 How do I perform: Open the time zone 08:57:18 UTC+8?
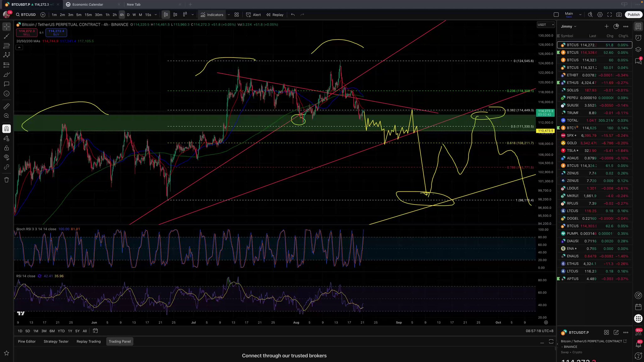coord(540,331)
